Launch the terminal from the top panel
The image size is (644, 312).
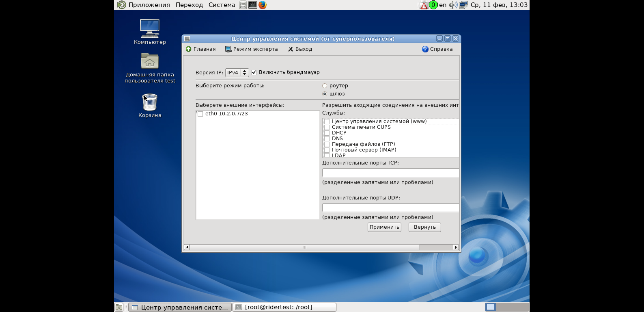253,5
